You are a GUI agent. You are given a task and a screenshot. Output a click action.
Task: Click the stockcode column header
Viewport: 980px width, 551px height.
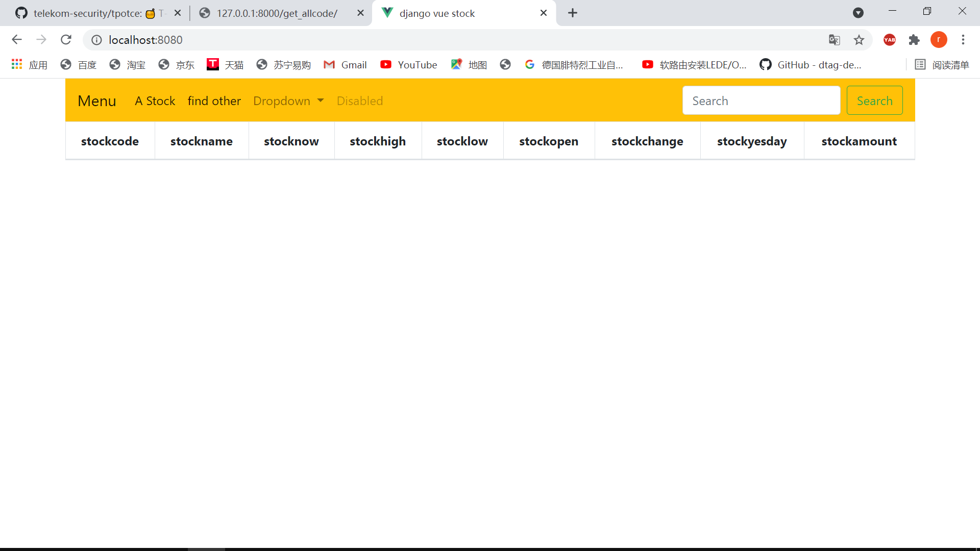110,141
